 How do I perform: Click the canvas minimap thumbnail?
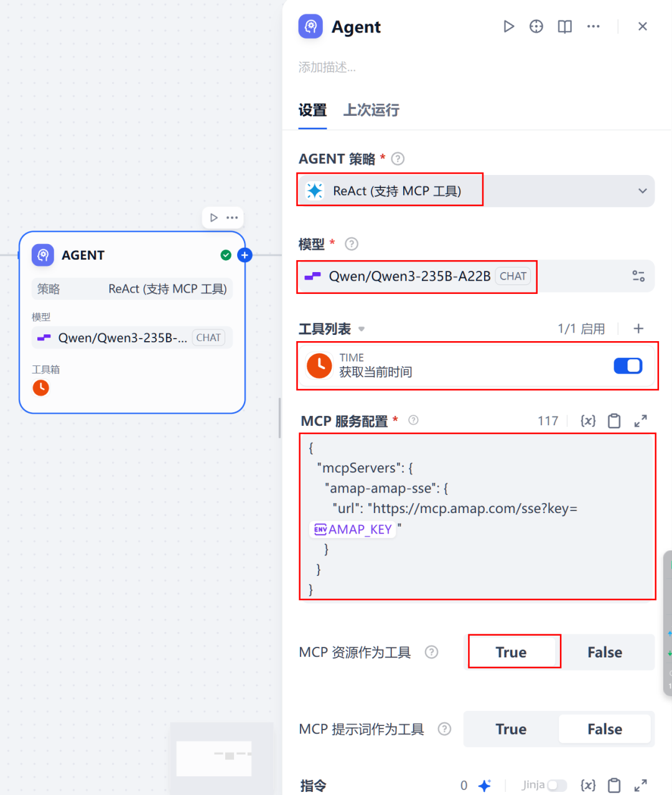click(214, 758)
